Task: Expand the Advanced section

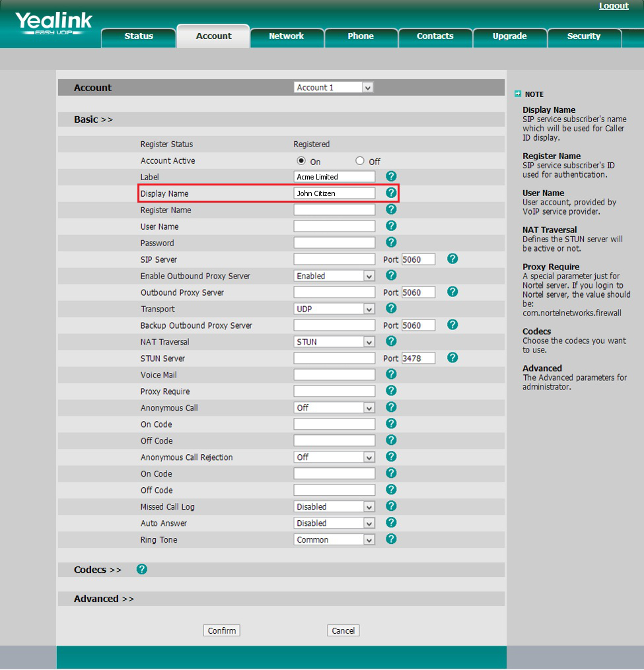Action: click(104, 599)
